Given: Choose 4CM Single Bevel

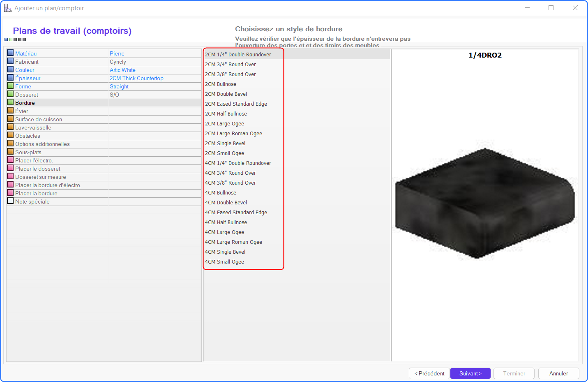Looking at the screenshot, I should (x=225, y=252).
